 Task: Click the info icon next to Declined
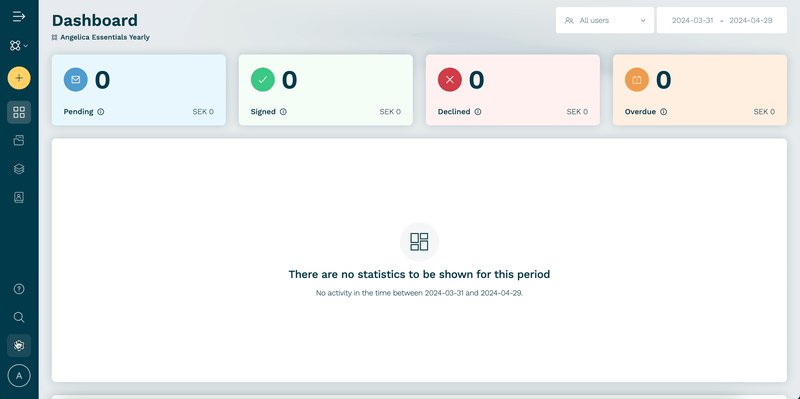coord(478,112)
